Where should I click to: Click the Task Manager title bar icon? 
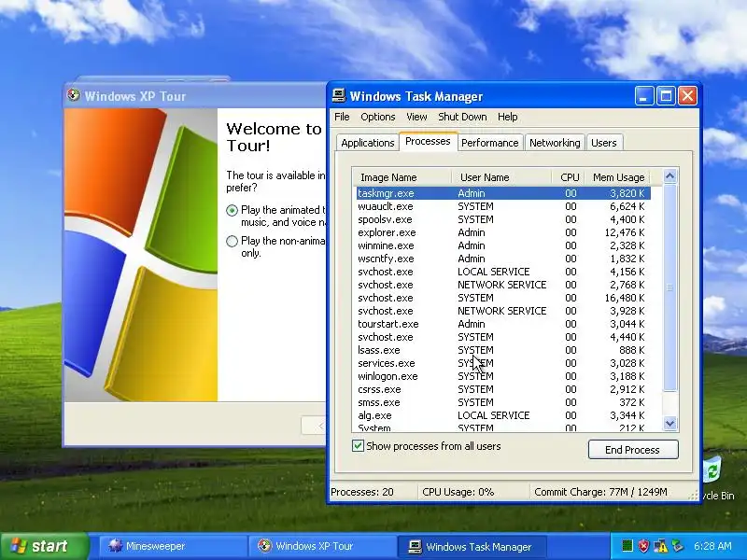(339, 95)
